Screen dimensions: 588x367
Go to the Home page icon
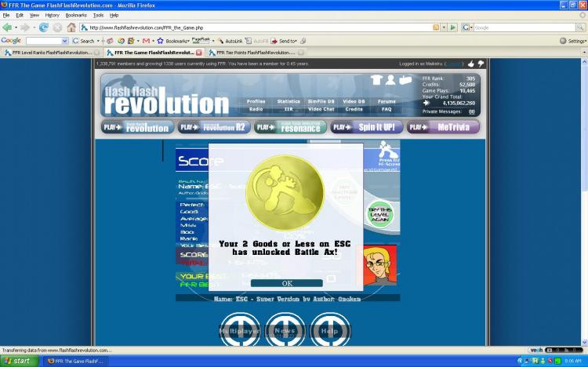pos(71,27)
